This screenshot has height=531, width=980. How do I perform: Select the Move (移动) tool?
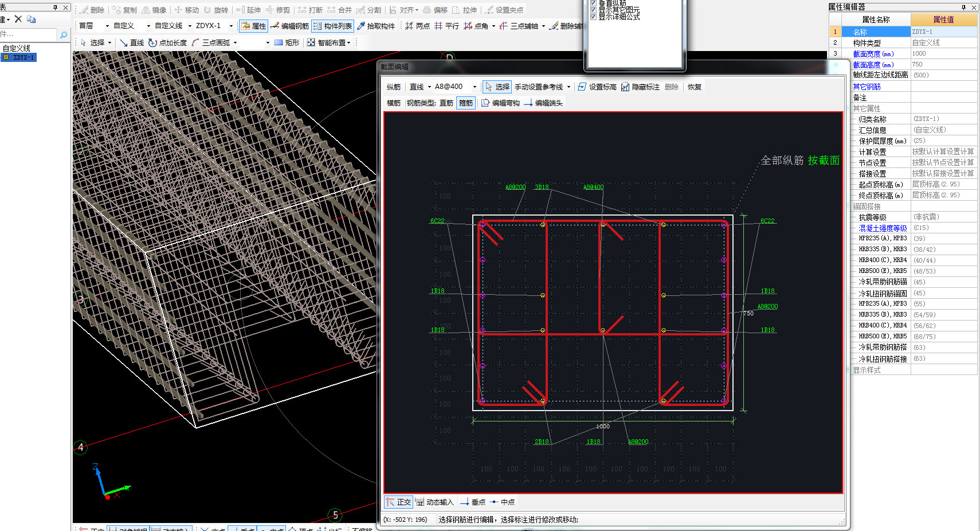pyautogui.click(x=187, y=10)
